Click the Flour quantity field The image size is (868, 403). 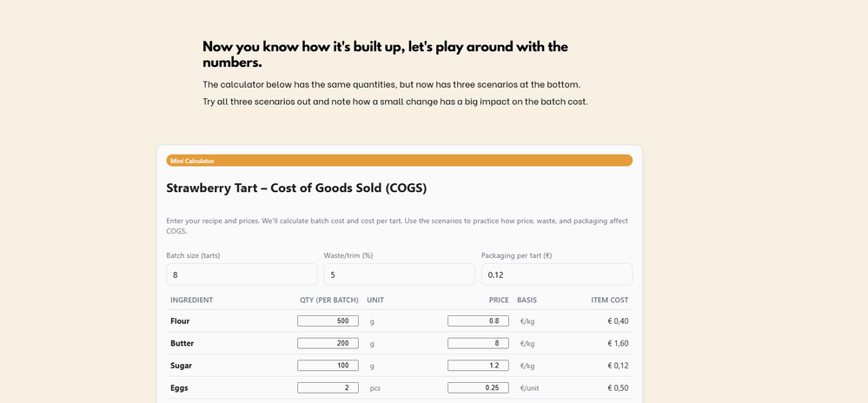point(328,321)
